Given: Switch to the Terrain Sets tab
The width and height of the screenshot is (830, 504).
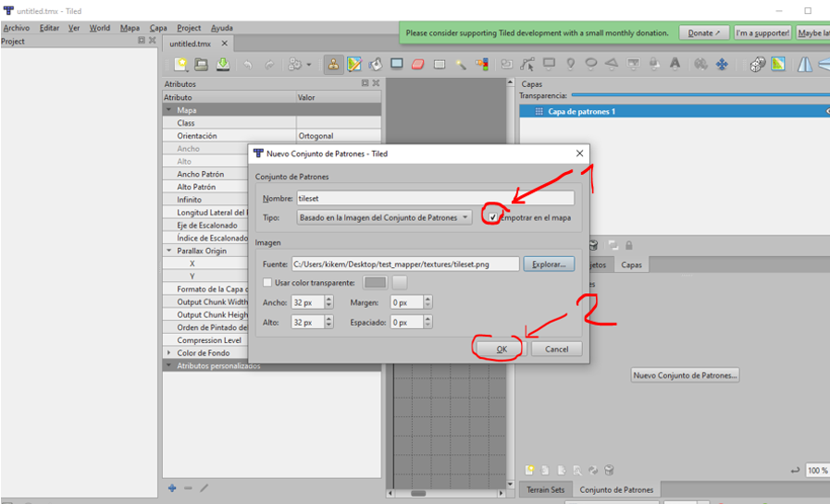Looking at the screenshot, I should 545,489.
